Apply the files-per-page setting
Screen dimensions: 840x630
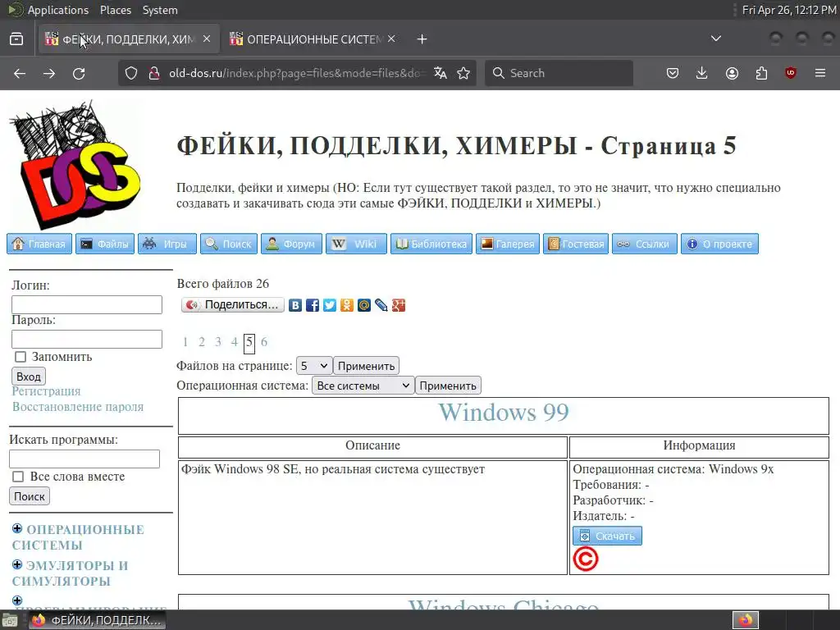[x=366, y=366]
